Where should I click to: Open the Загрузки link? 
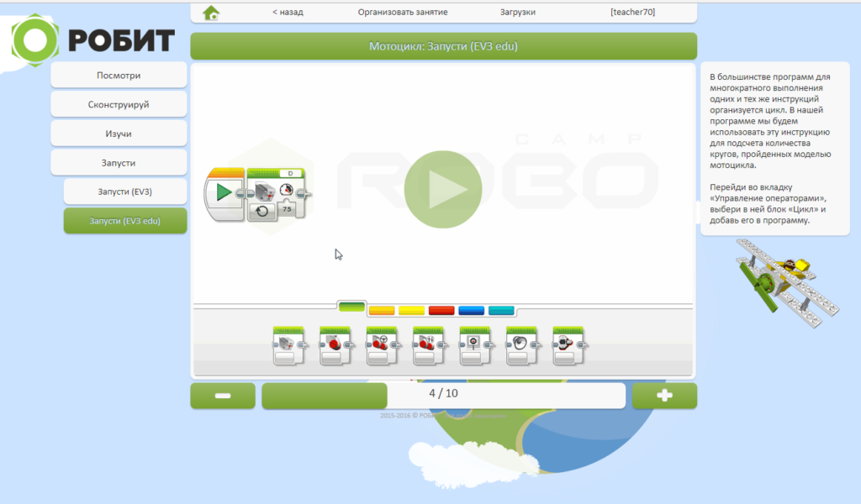518,12
